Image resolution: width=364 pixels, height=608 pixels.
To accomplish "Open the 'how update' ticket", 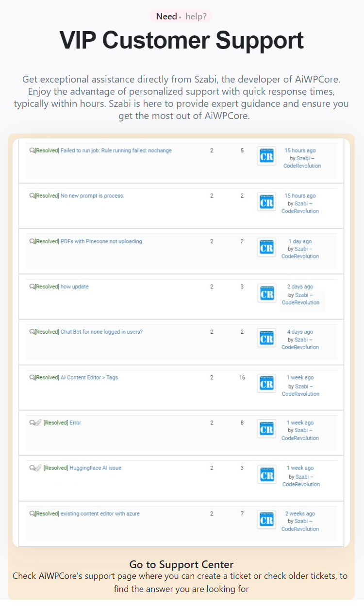I will (x=74, y=287).
